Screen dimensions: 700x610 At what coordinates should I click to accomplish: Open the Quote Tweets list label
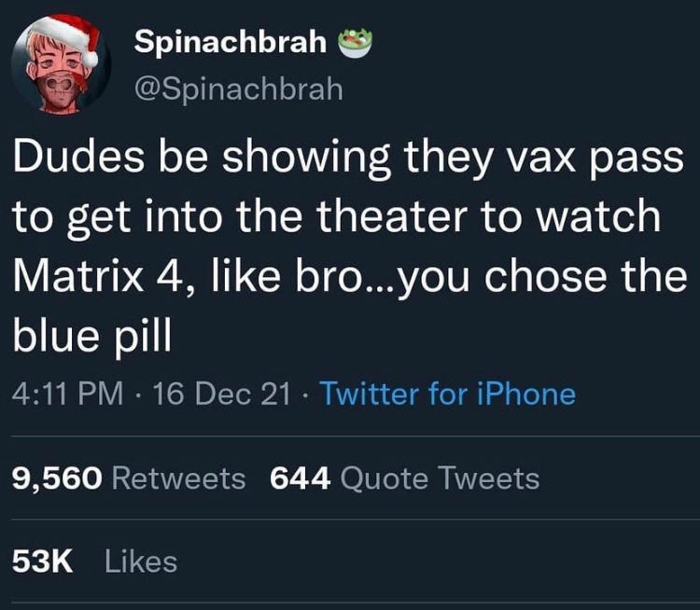(440, 478)
